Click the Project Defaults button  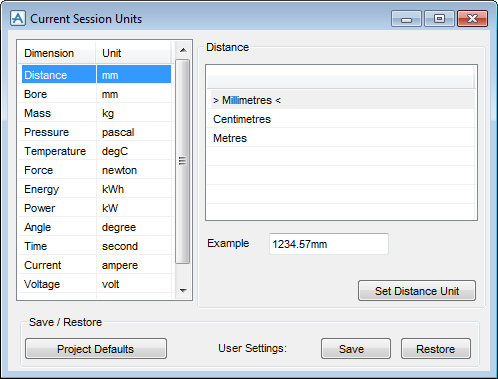point(96,349)
